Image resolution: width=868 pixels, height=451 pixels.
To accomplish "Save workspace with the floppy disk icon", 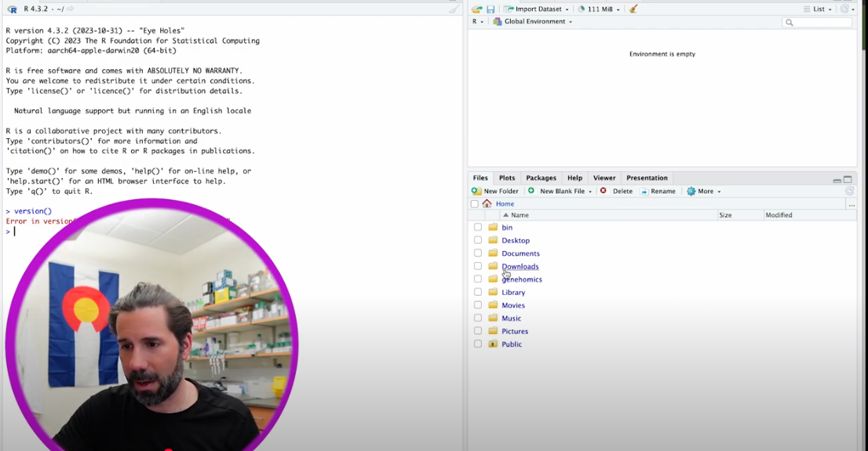I will (491, 9).
